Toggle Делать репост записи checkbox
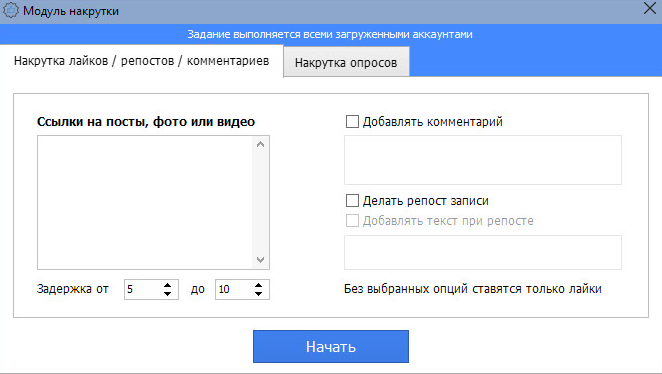 click(x=352, y=201)
